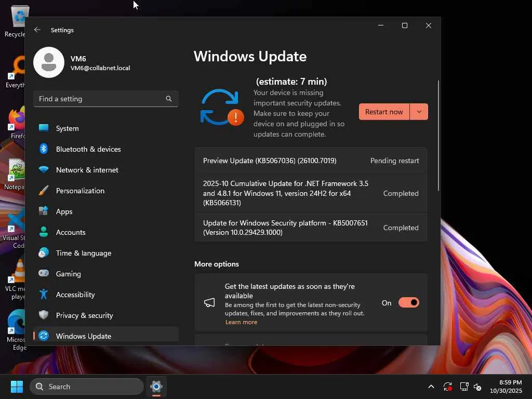Click the Restart now button
The width and height of the screenshot is (532, 399).
pyautogui.click(x=384, y=112)
